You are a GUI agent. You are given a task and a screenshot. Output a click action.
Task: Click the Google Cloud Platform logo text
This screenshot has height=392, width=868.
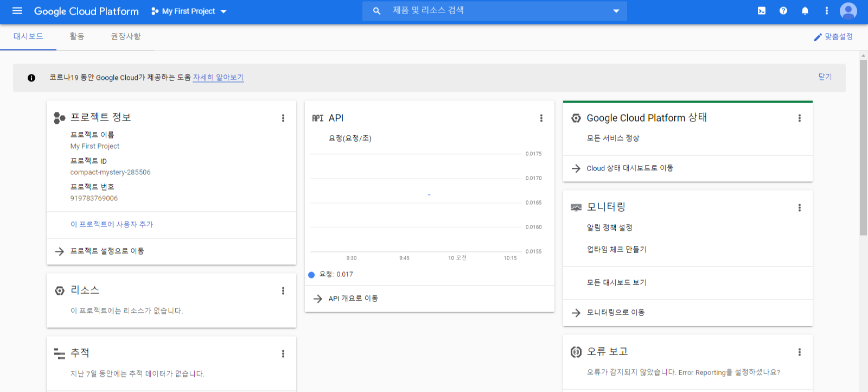coord(86,11)
